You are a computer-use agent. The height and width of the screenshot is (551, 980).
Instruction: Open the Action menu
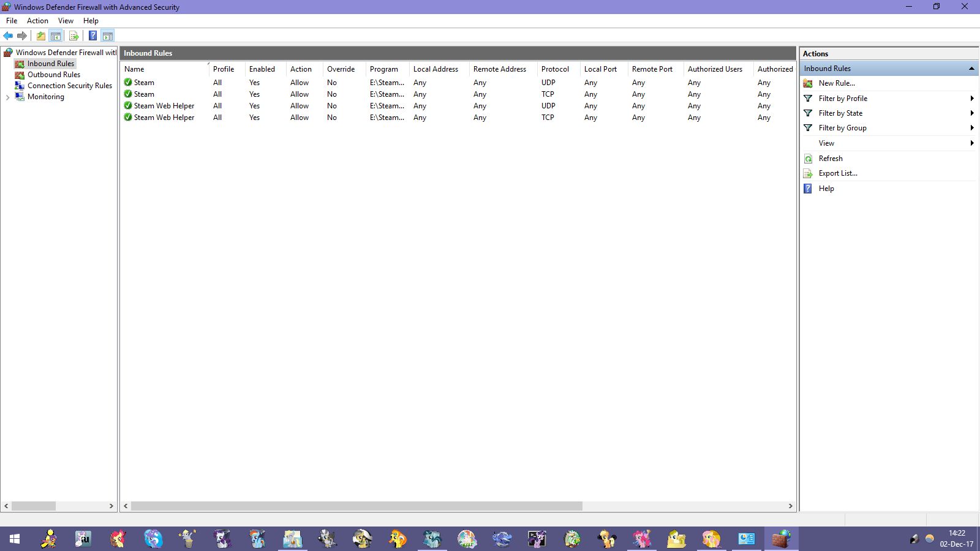pyautogui.click(x=37, y=21)
